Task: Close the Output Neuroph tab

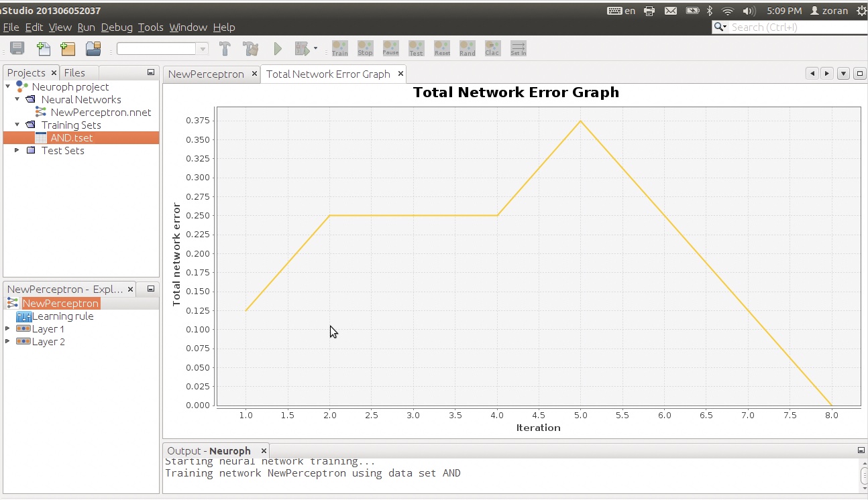Action: click(x=264, y=450)
